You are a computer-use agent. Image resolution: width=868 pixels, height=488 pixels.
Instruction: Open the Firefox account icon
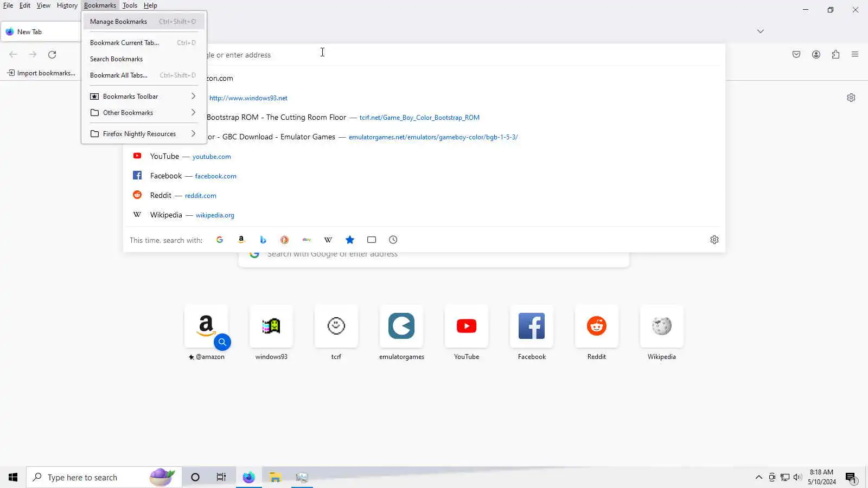[816, 55]
